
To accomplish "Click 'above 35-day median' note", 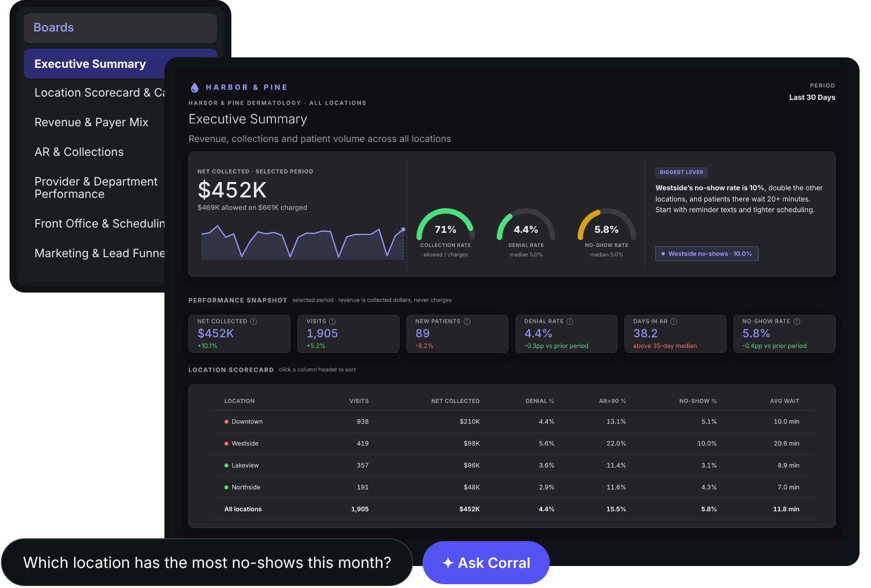I will tap(665, 346).
